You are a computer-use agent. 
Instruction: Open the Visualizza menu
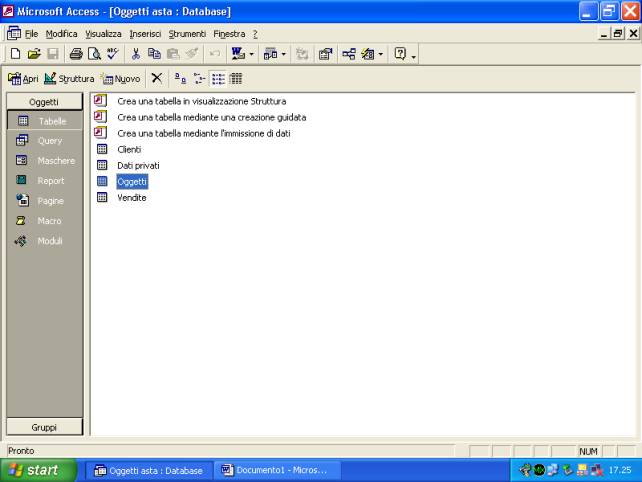[103, 34]
